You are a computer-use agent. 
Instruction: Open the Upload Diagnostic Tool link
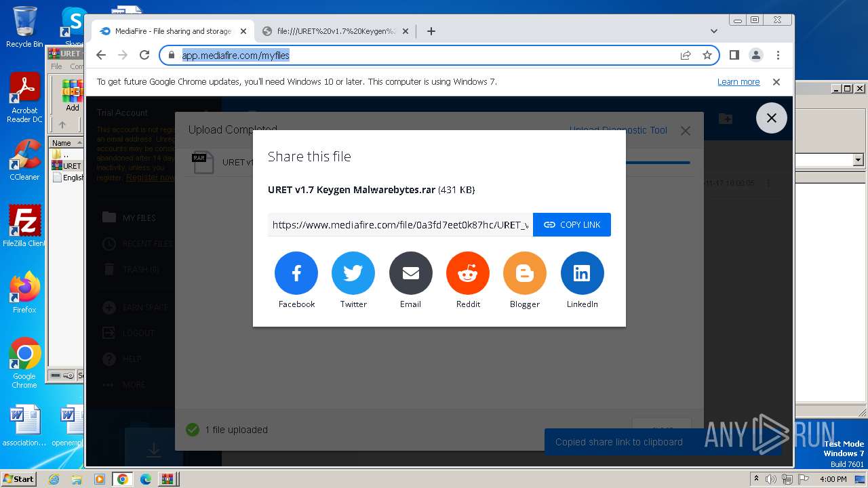tap(618, 130)
